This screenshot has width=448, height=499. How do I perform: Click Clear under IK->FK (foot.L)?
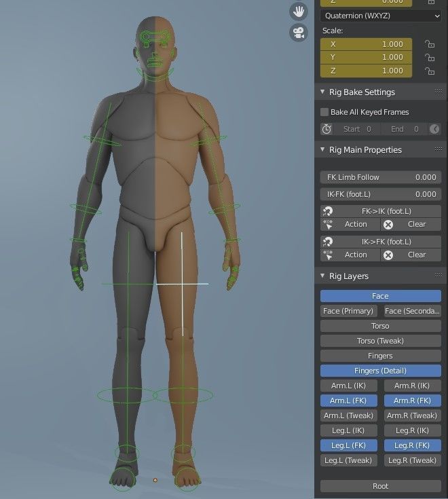click(x=411, y=255)
